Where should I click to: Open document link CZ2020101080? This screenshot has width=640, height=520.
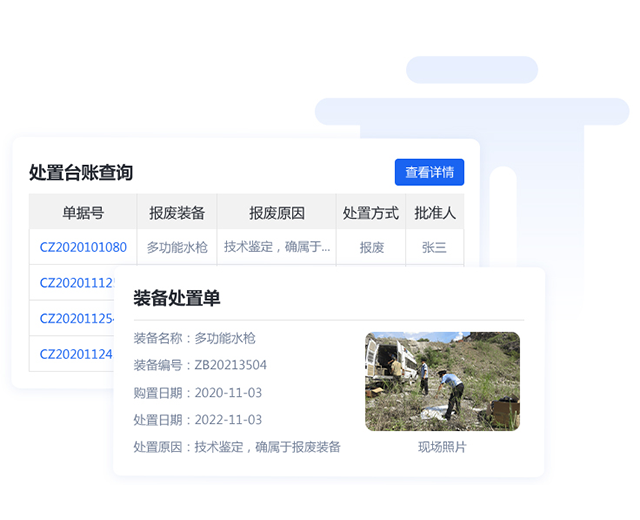83,247
